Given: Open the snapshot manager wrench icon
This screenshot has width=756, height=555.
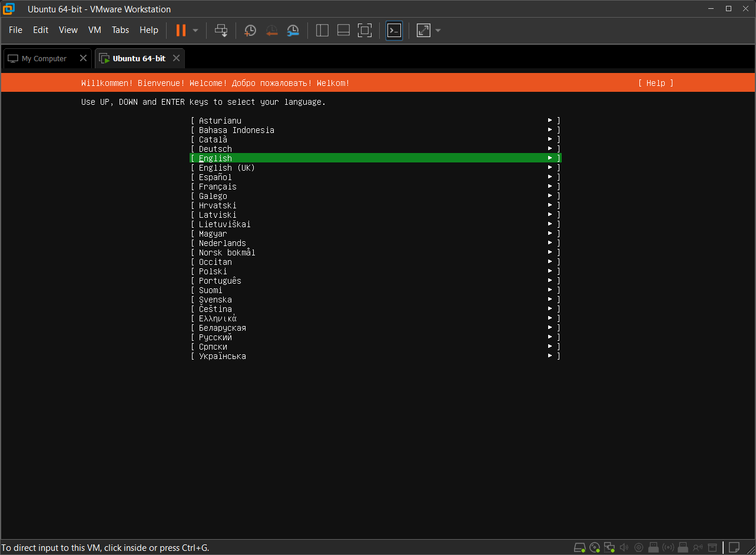Looking at the screenshot, I should tap(293, 30).
